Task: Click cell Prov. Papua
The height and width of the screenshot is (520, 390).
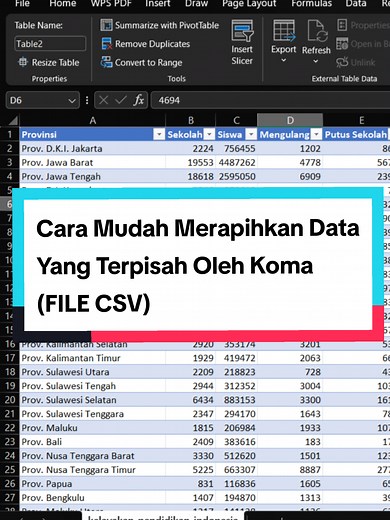Action: [x=92, y=484]
